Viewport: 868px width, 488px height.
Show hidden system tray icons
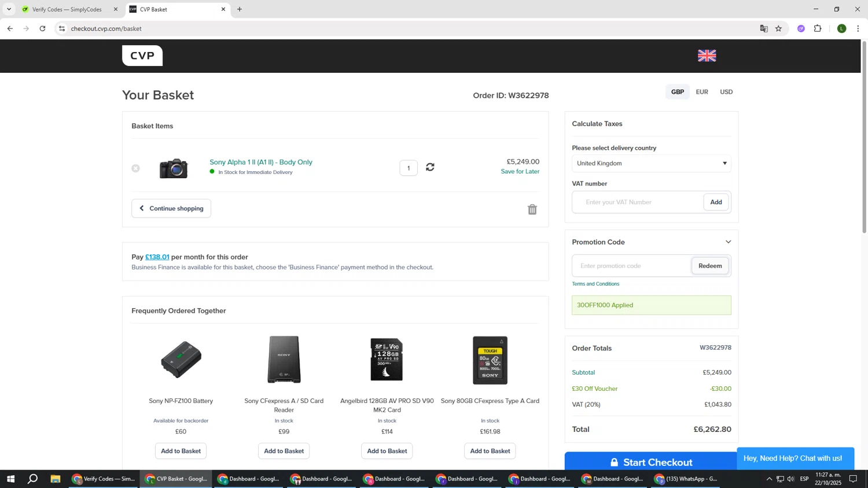point(769,479)
